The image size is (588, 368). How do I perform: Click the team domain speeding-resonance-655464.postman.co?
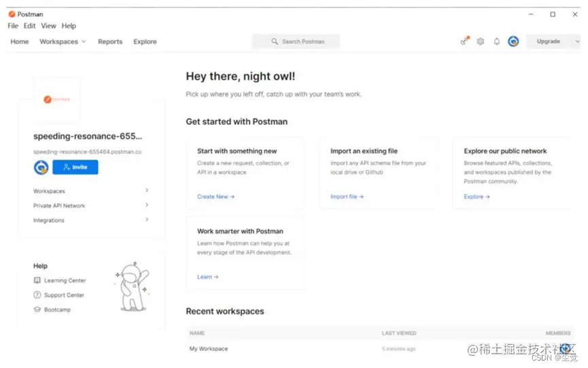click(88, 152)
